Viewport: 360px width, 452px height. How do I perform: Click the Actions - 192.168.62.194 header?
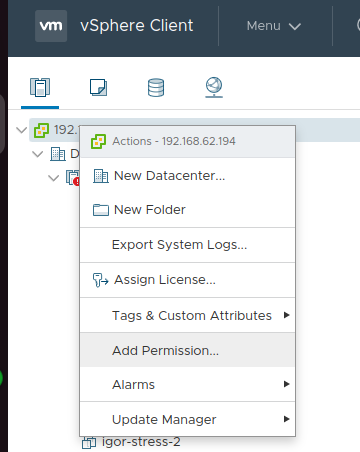click(x=188, y=141)
